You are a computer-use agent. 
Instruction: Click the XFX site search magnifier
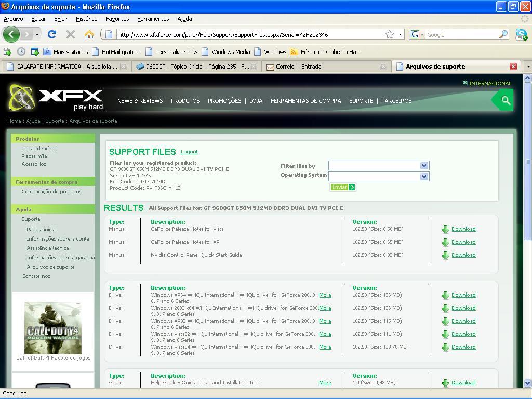point(506,100)
